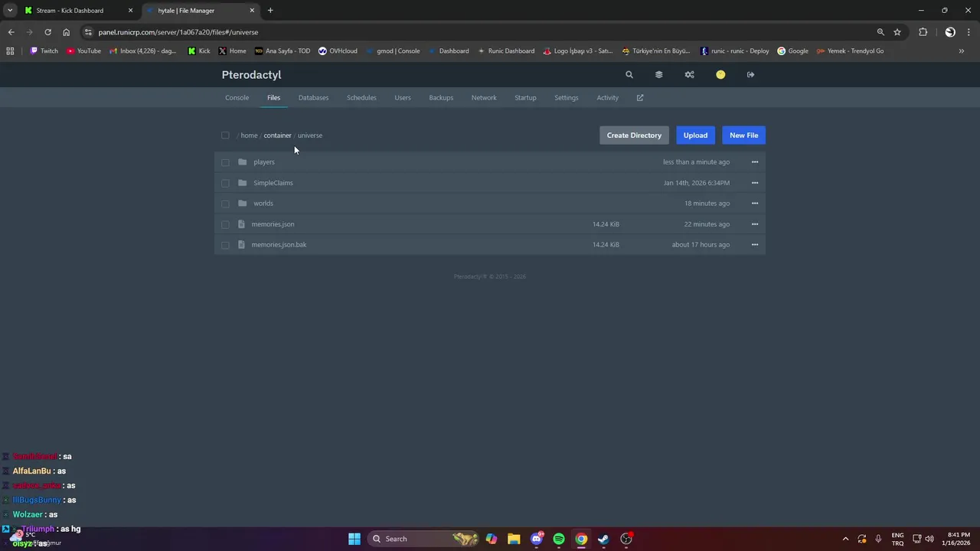Open the Twitch bookmark
Viewport: 980px width, 551px height.
[x=44, y=51]
